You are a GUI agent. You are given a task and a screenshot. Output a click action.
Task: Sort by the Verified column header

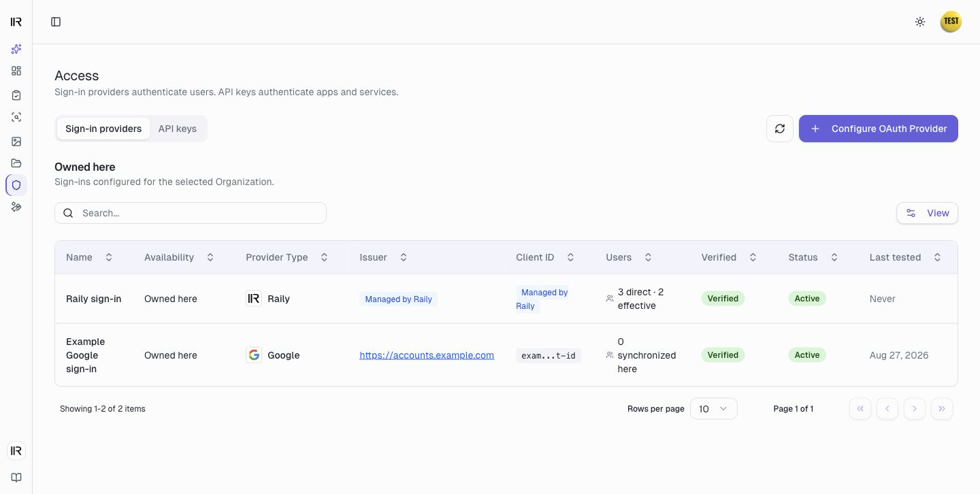729,257
